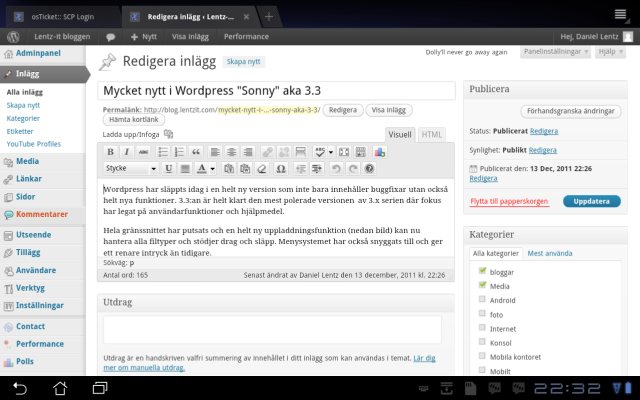This screenshot has height=400, width=640.
Task: Open Kommentarer in the sidebar menu
Action: (41, 214)
